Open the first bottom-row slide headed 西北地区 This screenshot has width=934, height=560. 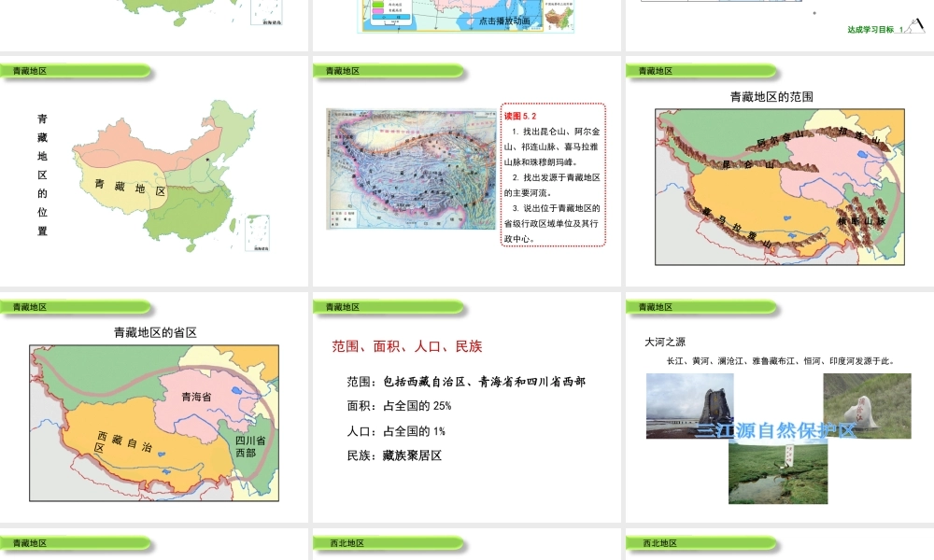click(466, 544)
